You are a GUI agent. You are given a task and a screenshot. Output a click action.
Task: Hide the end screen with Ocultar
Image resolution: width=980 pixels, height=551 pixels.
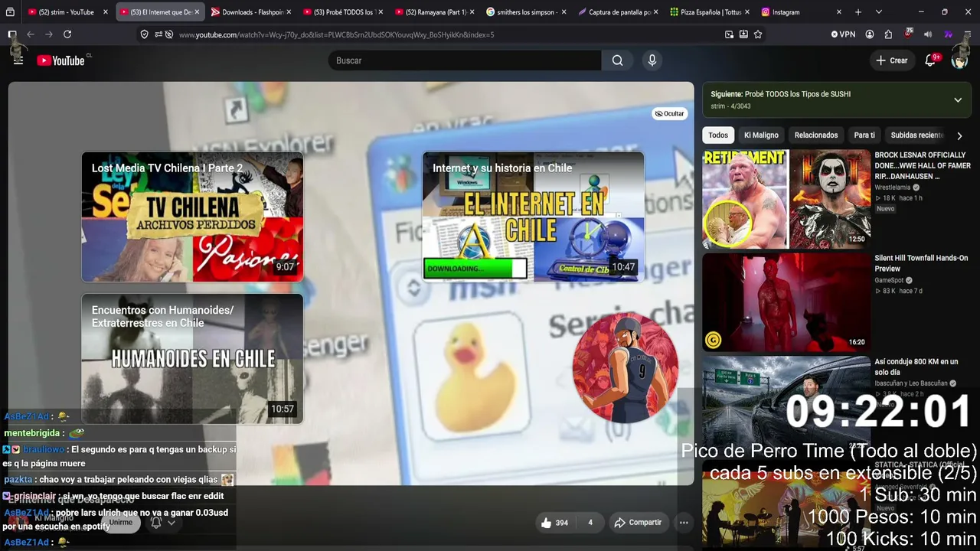point(670,113)
